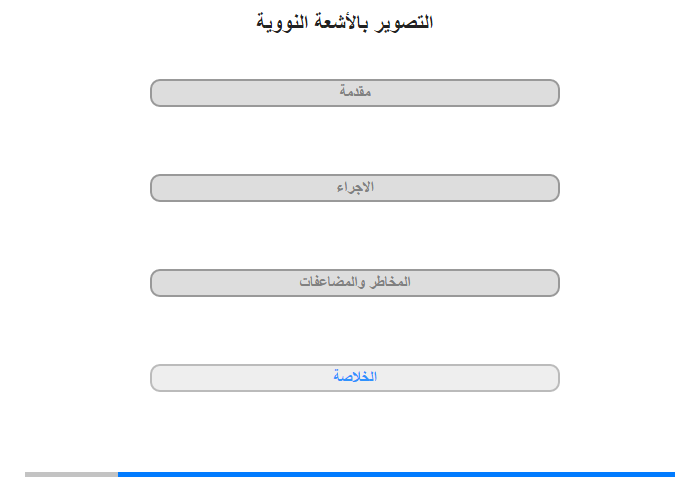Go to the introduction (مقدمة) menu entry
This screenshot has height=480, width=700.
coord(355,93)
